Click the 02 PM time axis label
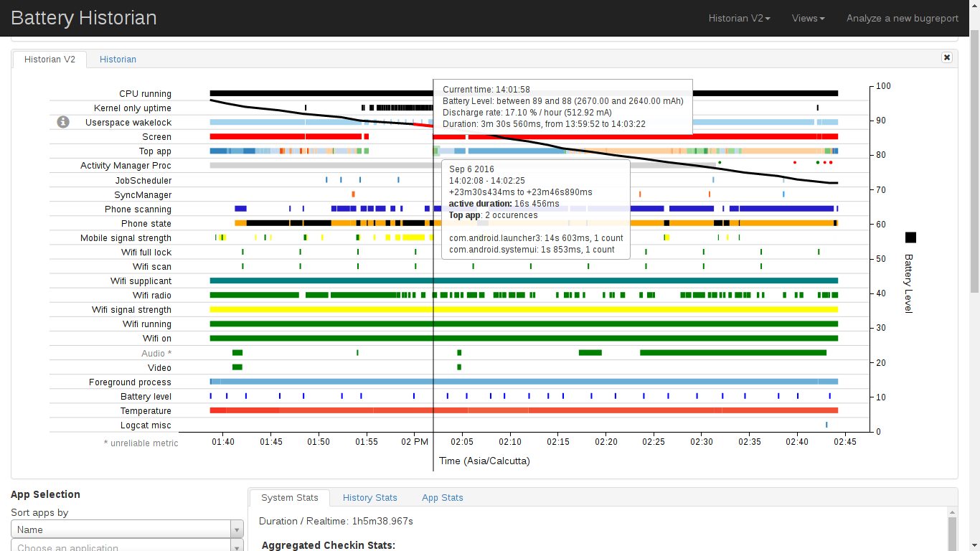This screenshot has width=980, height=551. coord(414,442)
